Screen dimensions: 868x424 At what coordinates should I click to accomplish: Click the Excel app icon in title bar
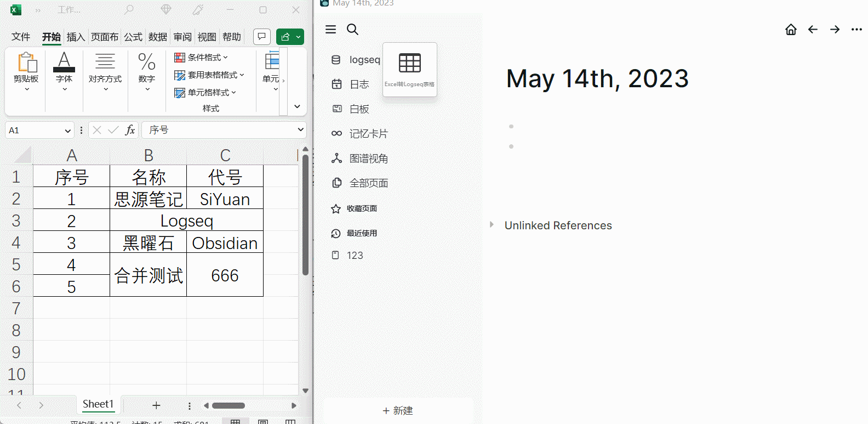point(16,10)
